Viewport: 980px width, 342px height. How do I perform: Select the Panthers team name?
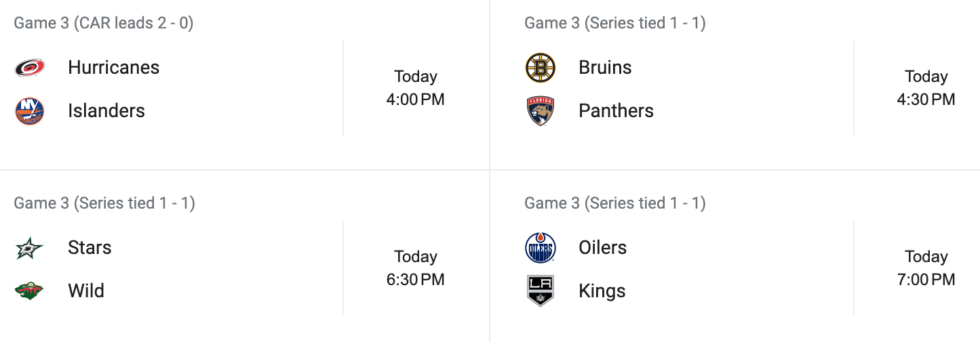click(616, 111)
